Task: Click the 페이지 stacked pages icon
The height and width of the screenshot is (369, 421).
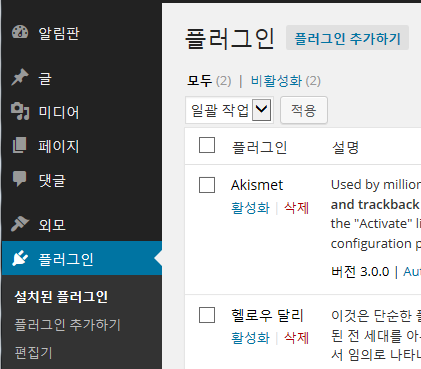Action: coord(19,146)
